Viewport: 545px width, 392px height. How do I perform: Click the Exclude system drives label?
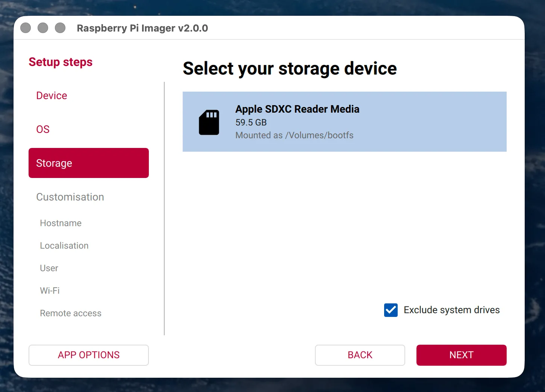pos(452,310)
